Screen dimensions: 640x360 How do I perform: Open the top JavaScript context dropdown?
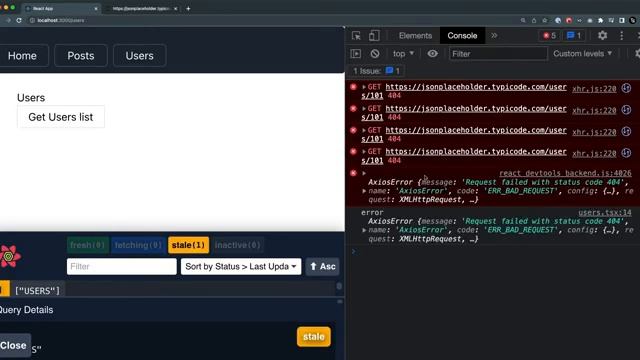coord(403,53)
